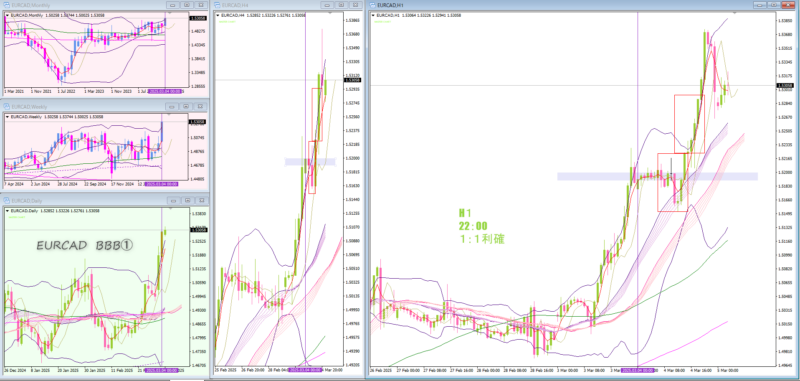
Task: Minimize the EURCAD,Monthly chart window
Action: coord(172,5)
